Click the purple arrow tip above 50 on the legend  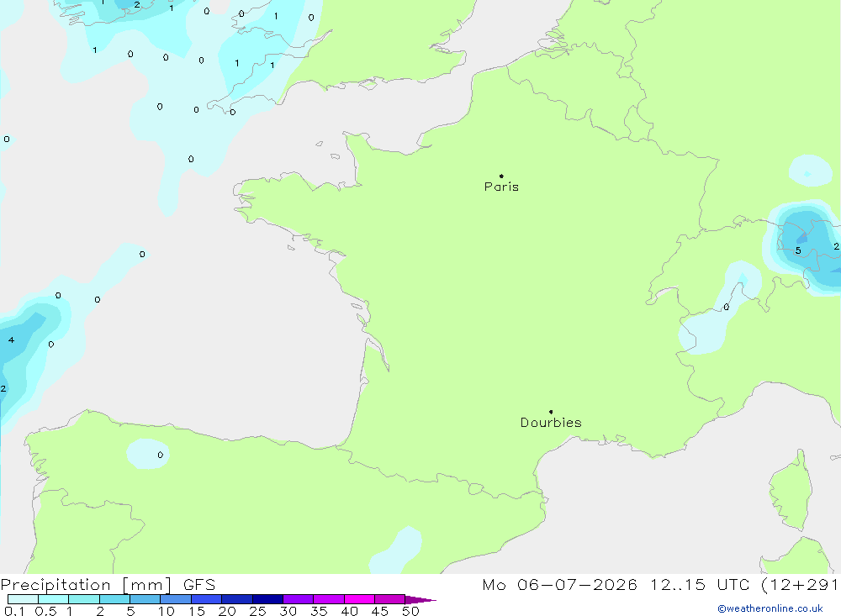click(x=420, y=600)
